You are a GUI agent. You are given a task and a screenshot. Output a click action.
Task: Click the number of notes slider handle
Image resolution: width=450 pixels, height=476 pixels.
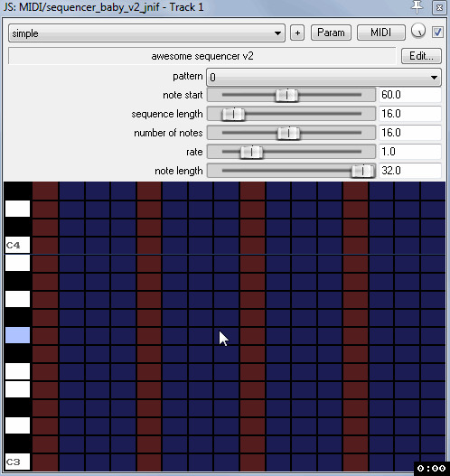[x=289, y=134]
